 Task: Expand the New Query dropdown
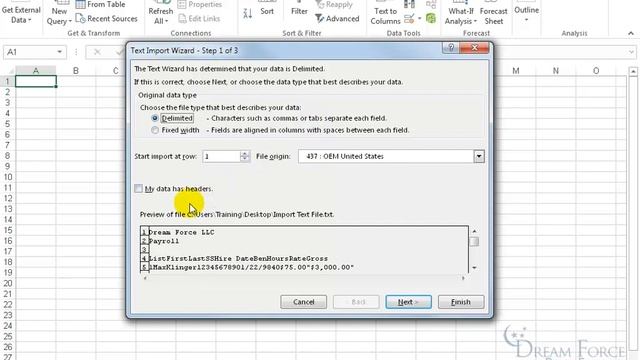point(59,15)
